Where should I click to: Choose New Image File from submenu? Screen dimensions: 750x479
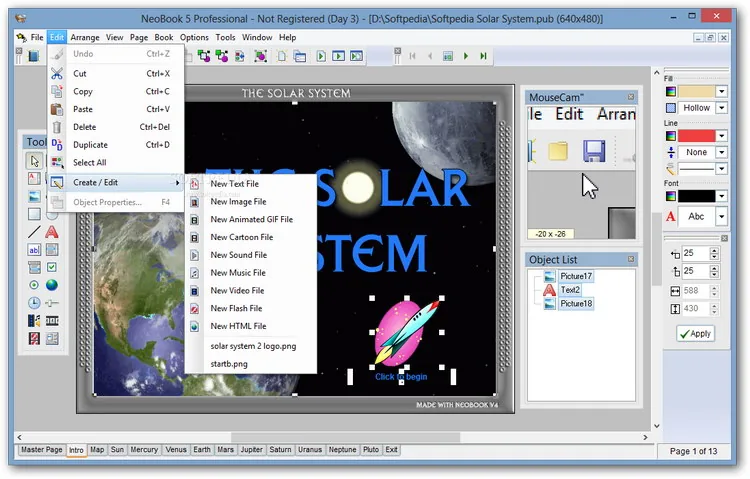[251, 201]
